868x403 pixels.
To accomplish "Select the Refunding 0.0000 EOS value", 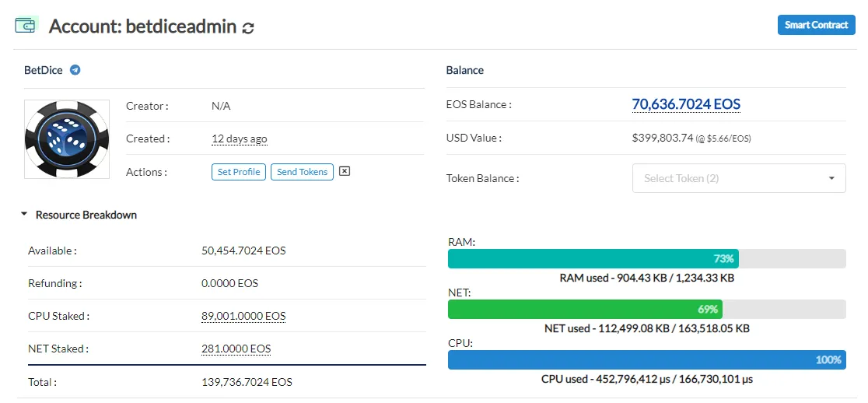I will [x=229, y=283].
